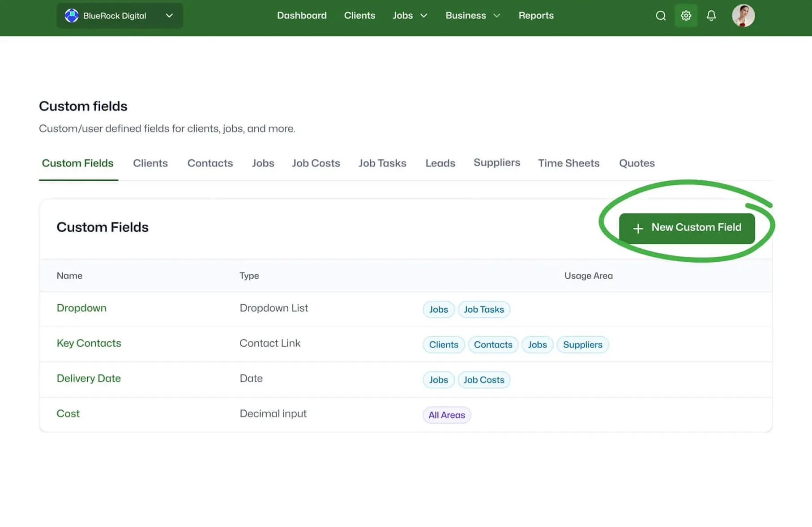
Task: Switch to the Jobs tab
Action: click(x=263, y=163)
